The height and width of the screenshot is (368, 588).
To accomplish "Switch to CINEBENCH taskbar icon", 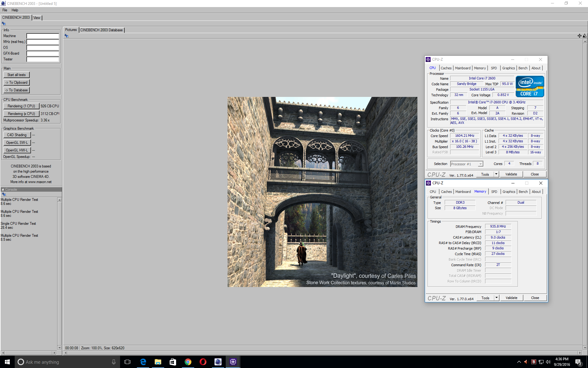I will pos(218,362).
